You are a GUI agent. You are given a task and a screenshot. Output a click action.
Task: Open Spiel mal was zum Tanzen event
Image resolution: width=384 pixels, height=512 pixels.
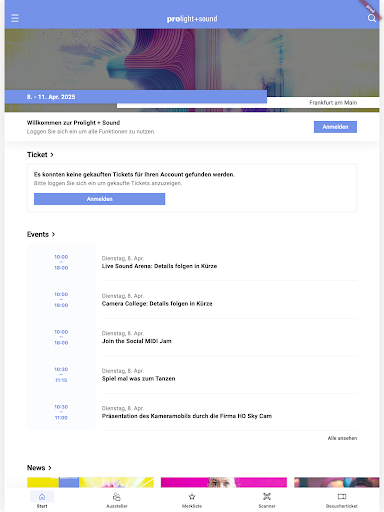(x=192, y=375)
